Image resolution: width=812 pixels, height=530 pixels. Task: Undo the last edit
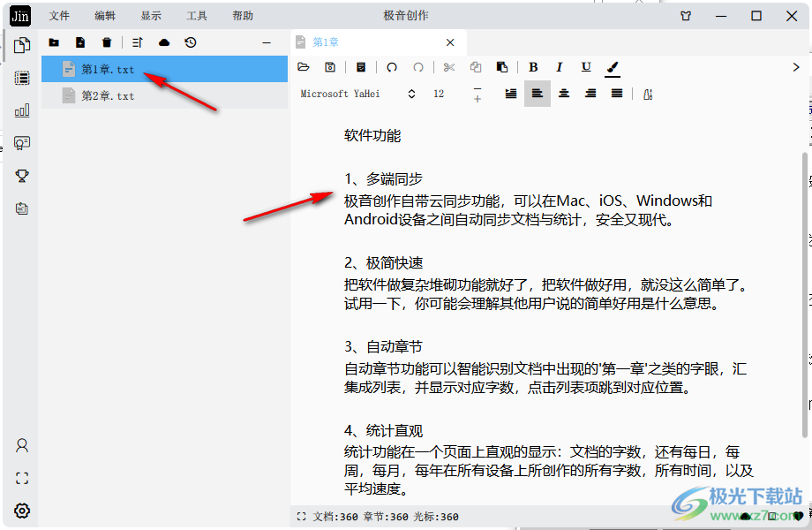pos(392,67)
